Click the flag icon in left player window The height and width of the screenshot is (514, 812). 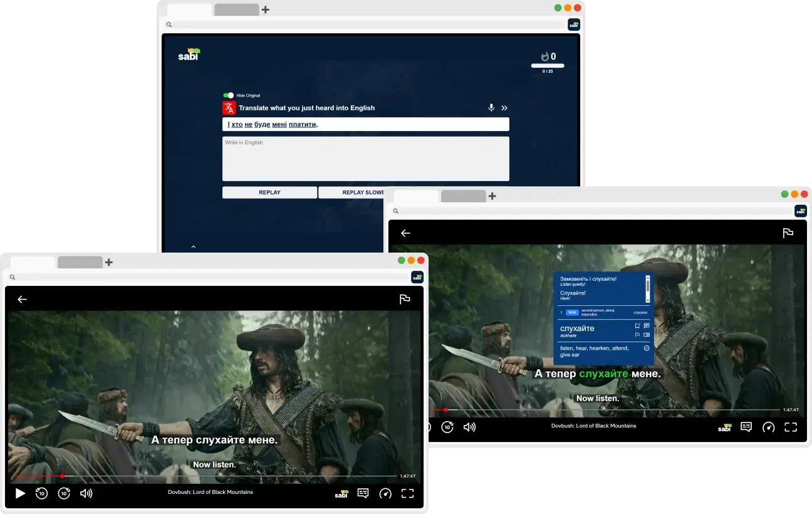pos(405,299)
